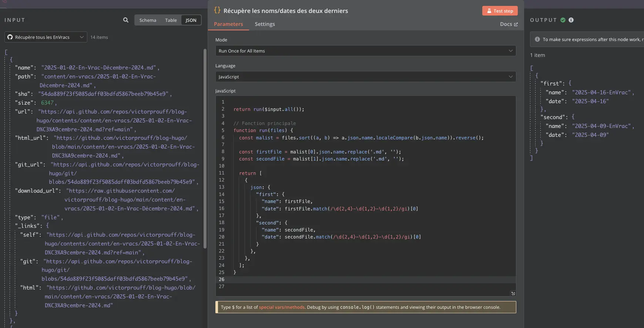
Task: Click the output first name "2025-04-16-EnVrac"
Action: click(601, 92)
